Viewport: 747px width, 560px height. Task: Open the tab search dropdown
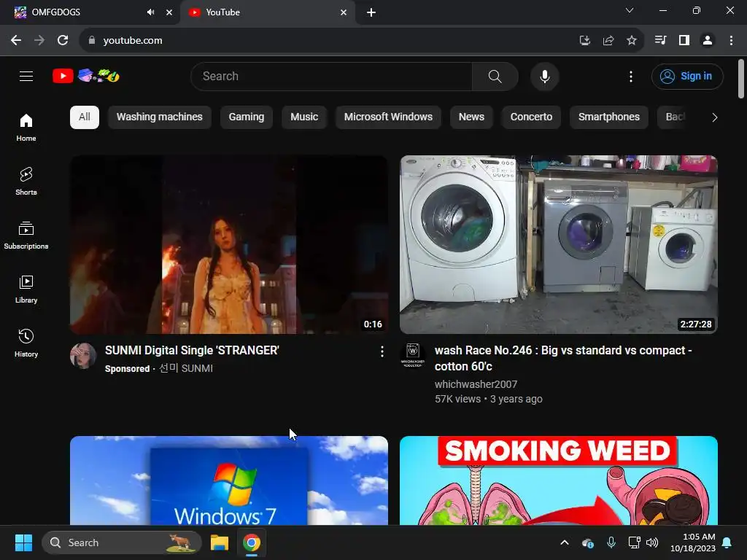[630, 10]
